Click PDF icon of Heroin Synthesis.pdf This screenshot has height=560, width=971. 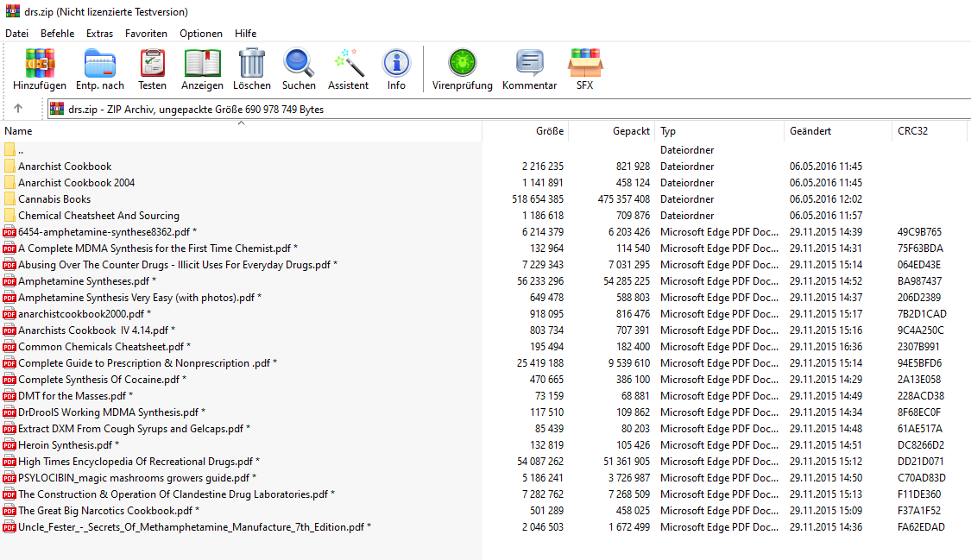[9, 445]
